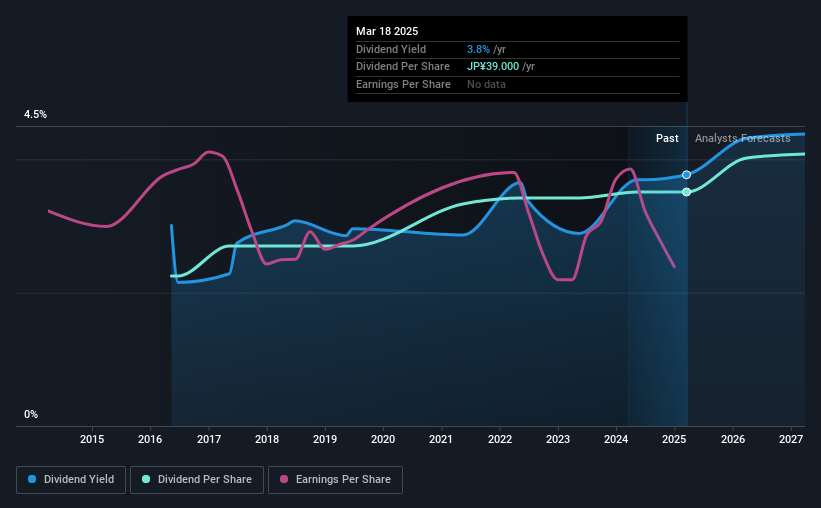Viewport: 821px width, 508px height.
Task: Click the 2020 x-axis label
Action: 383,439
